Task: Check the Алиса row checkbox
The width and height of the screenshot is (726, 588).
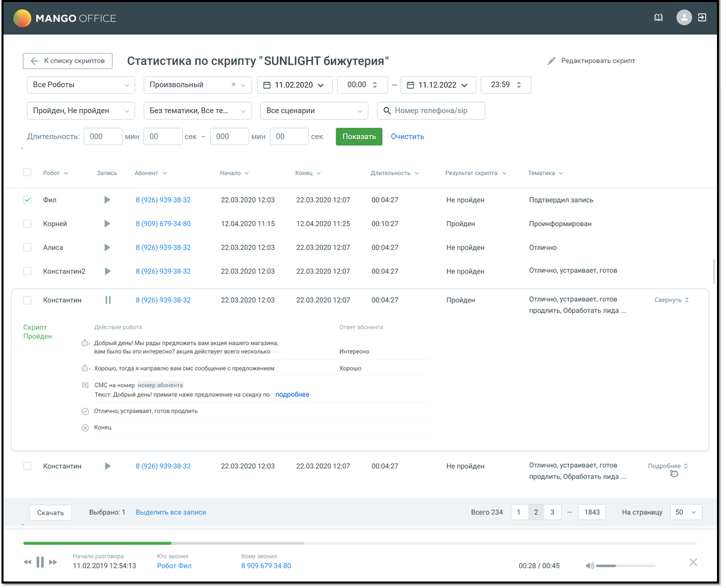Action: tap(28, 247)
